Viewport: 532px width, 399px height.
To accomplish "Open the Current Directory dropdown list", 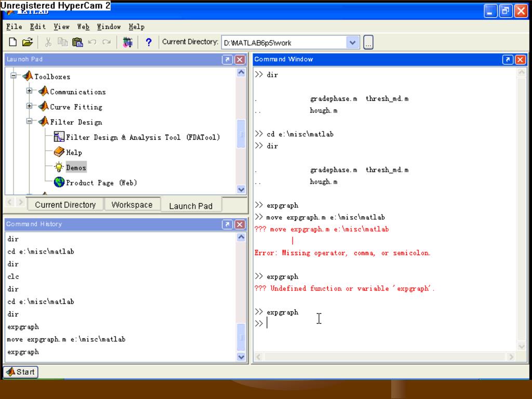I will point(353,43).
